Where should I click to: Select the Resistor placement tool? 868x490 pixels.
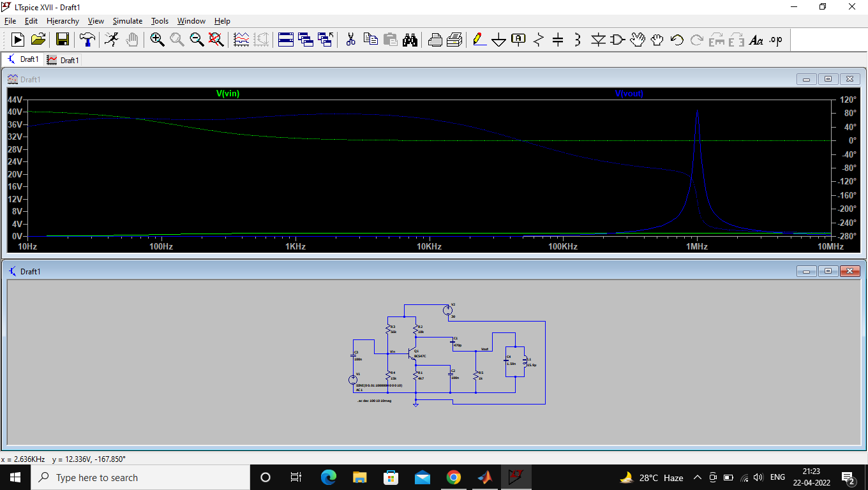[538, 40]
